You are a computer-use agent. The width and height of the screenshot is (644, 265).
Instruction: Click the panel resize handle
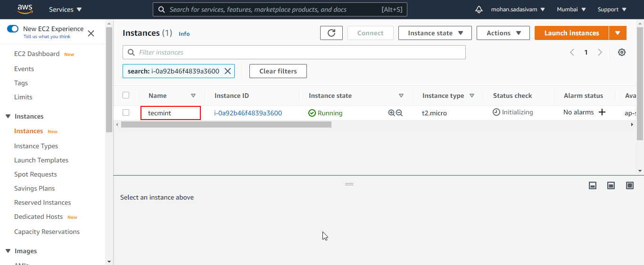349,184
